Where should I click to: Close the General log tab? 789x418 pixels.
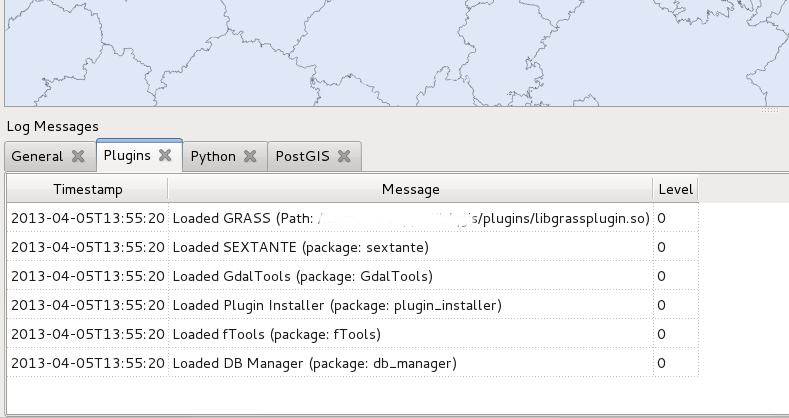78,157
